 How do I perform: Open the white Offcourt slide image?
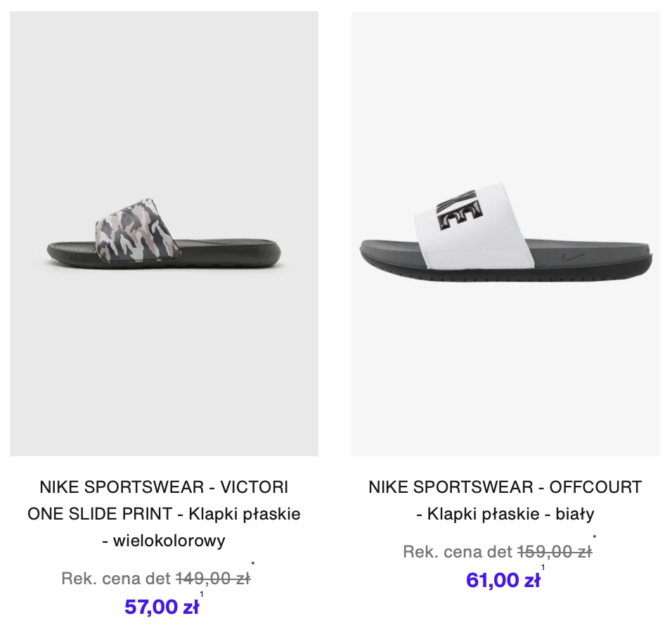505,233
